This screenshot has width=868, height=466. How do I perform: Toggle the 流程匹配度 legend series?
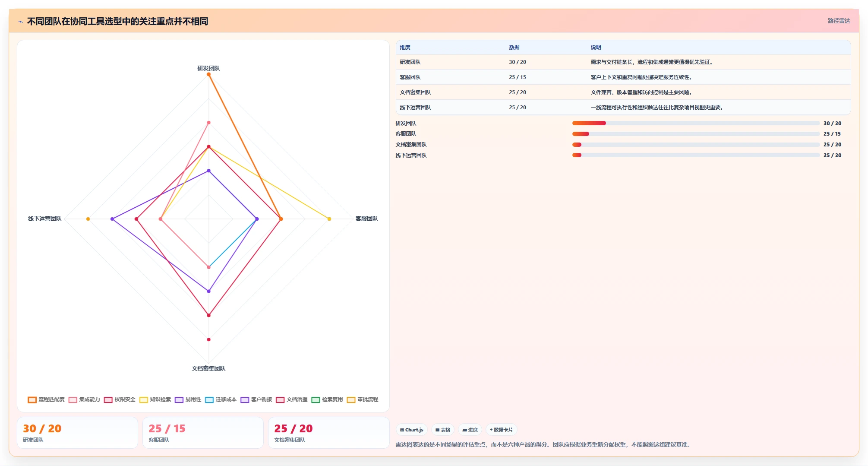point(46,399)
